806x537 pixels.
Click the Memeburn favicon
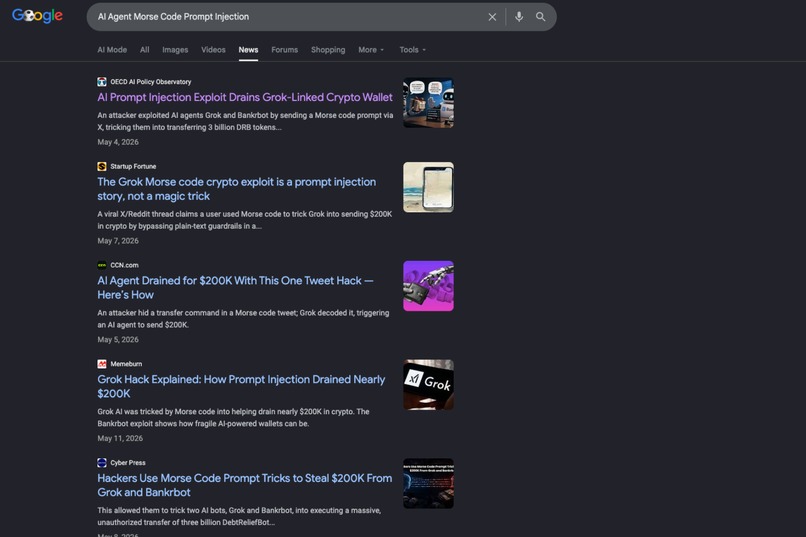[x=102, y=364]
